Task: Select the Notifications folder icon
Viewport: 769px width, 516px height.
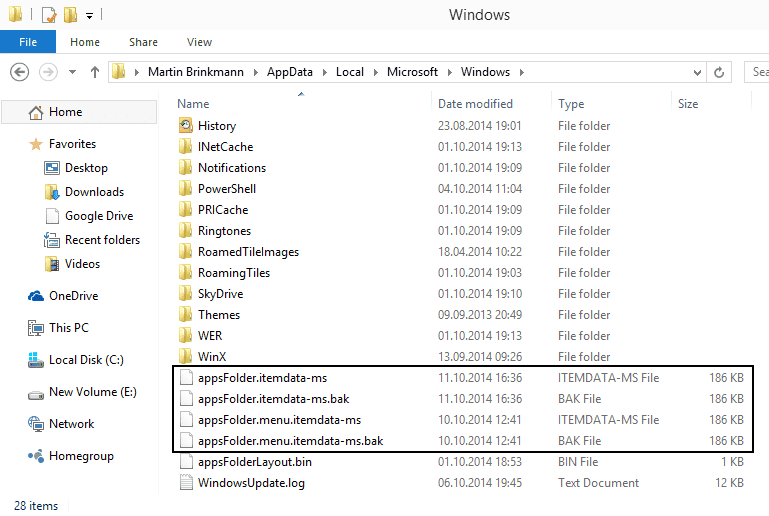Action: tap(185, 168)
